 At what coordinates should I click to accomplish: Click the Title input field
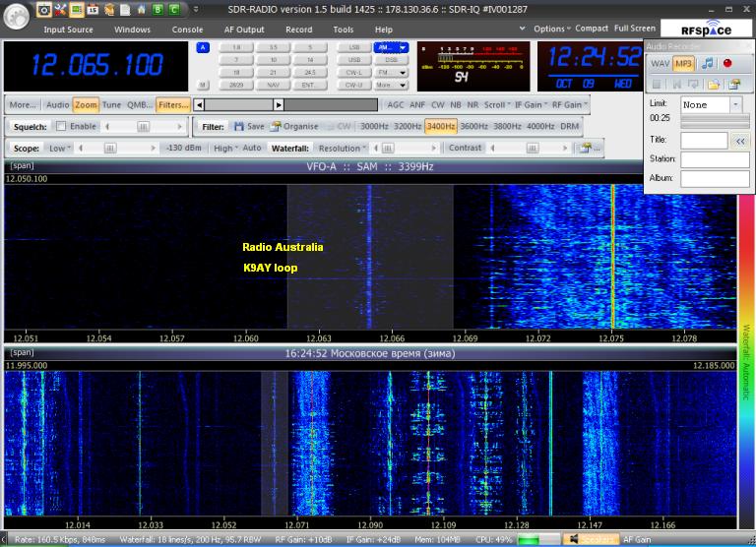[704, 141]
